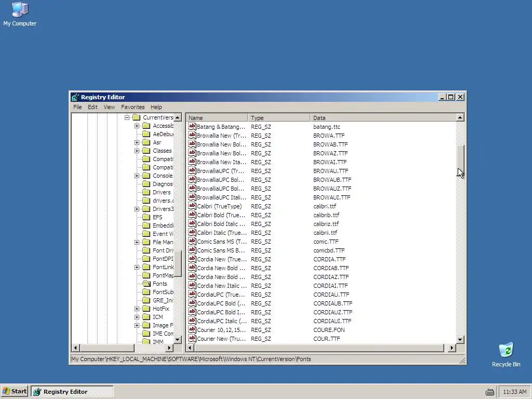Click the Fonts open folder icon in tree
Viewport: 532px width, 399px height.
(146, 283)
